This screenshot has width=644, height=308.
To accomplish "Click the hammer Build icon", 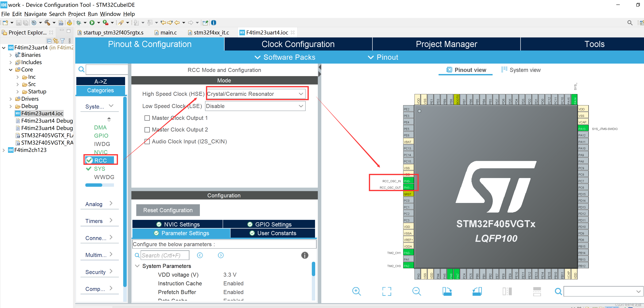I will (47, 23).
